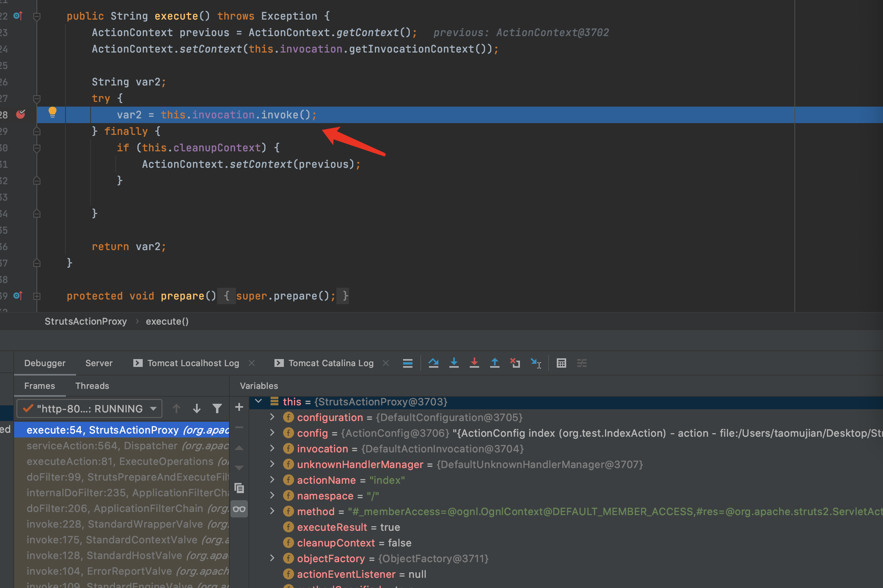This screenshot has height=588, width=883.
Task: Click the StrutsActionProxy breadcrumb
Action: pyautogui.click(x=85, y=321)
